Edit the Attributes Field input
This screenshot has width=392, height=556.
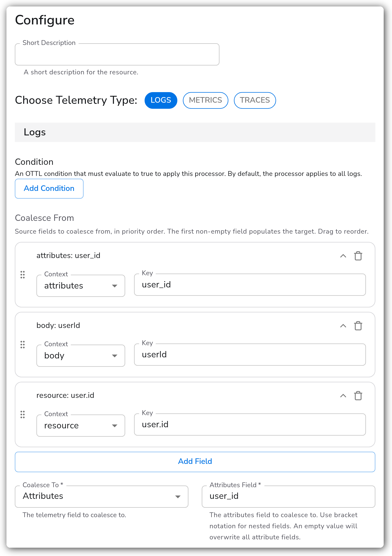[288, 496]
